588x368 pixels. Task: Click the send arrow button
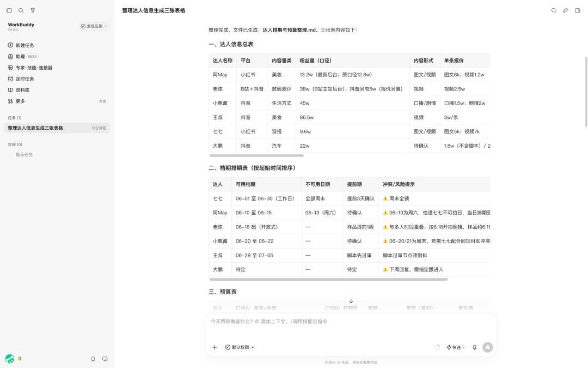pyautogui.click(x=487, y=347)
